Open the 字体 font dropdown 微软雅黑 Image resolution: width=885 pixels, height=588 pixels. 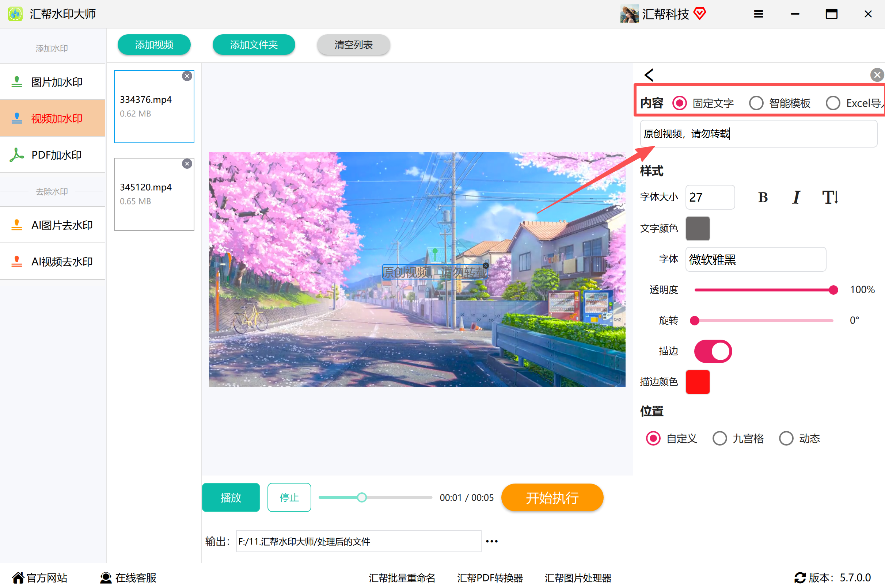(756, 260)
